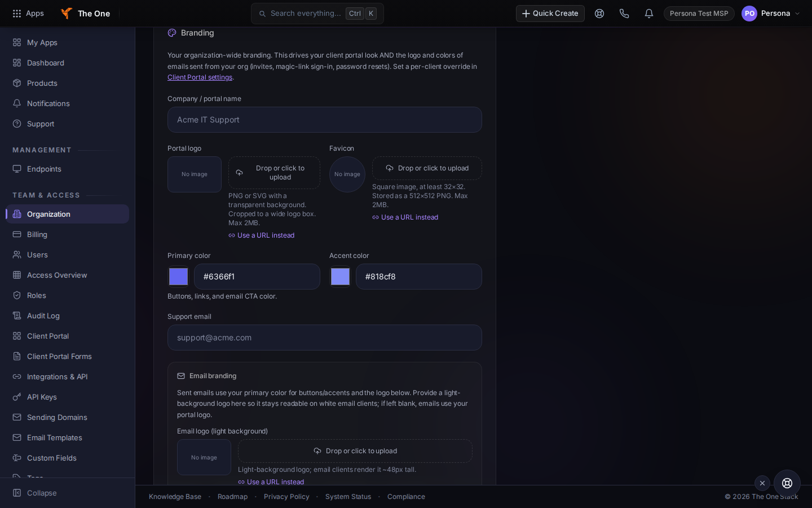The image size is (812, 508).
Task: Open the floating help lifebuoy button
Action: click(x=787, y=483)
